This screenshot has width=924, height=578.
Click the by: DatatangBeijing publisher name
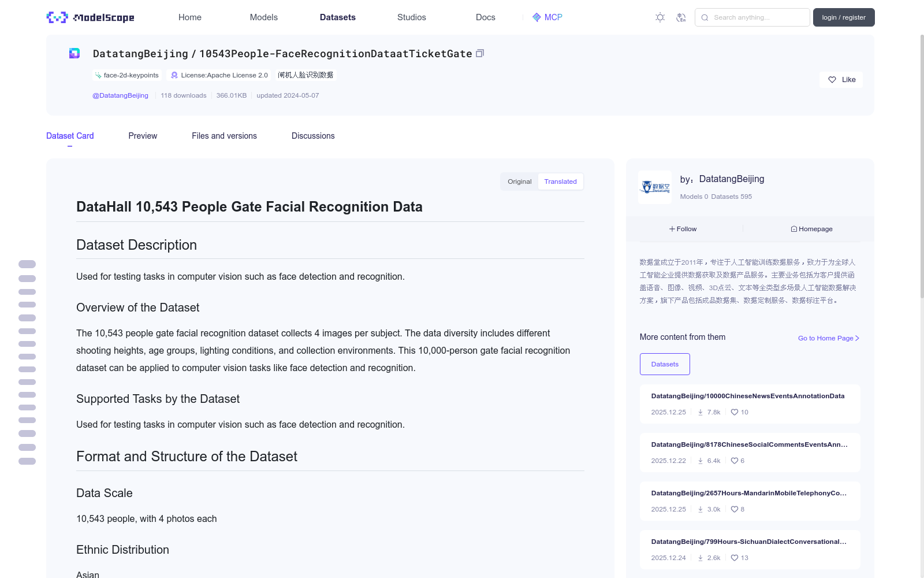pos(731,179)
